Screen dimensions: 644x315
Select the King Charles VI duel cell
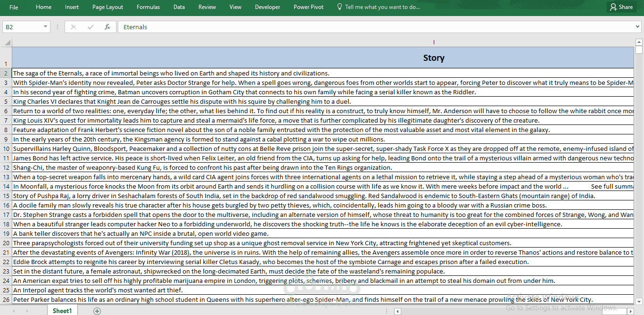322,101
